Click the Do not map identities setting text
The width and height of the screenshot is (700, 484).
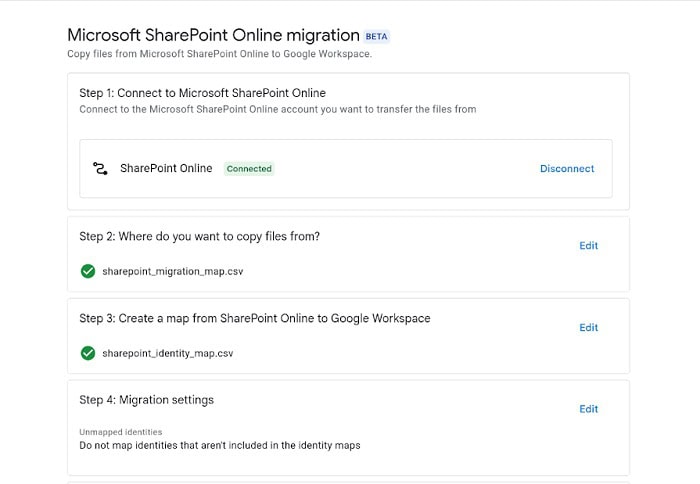[x=219, y=445]
